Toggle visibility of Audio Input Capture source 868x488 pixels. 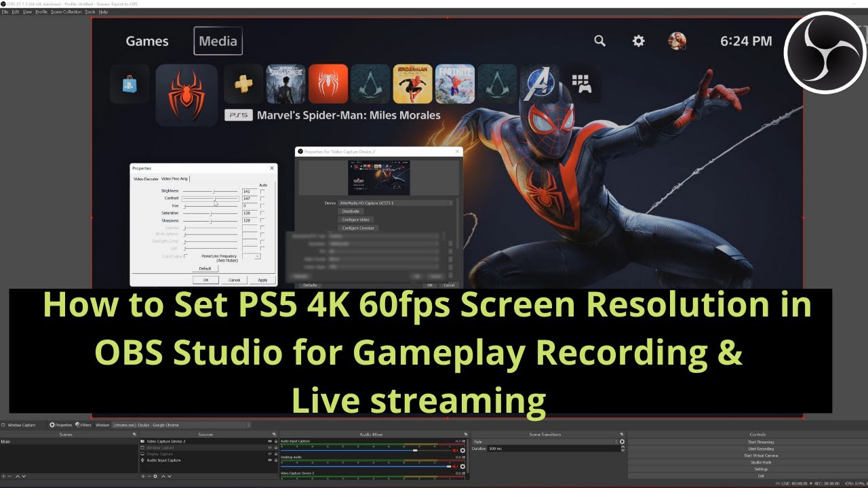(270, 460)
